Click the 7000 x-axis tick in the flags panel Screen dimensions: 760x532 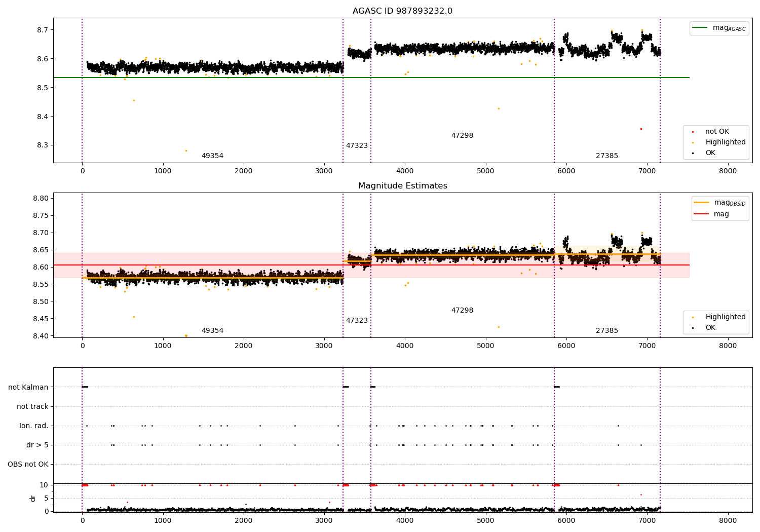(647, 521)
